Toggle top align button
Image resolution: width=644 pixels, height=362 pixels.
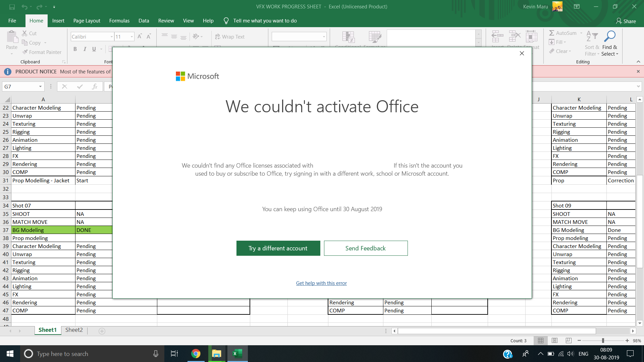point(165,37)
